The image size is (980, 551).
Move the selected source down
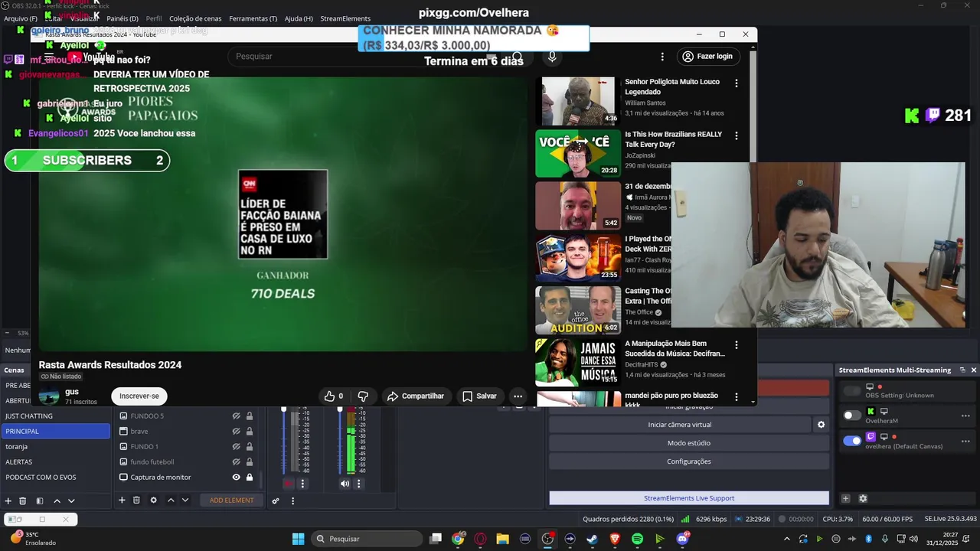(x=185, y=500)
